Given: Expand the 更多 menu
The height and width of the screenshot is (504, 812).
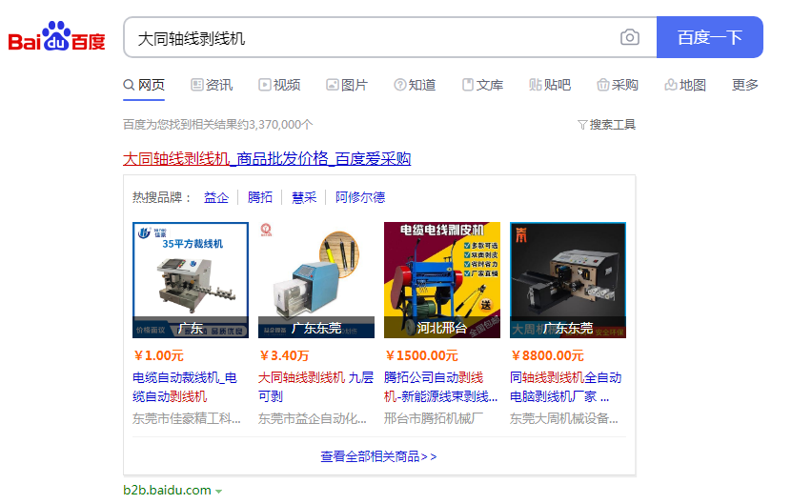Looking at the screenshot, I should click(x=745, y=85).
